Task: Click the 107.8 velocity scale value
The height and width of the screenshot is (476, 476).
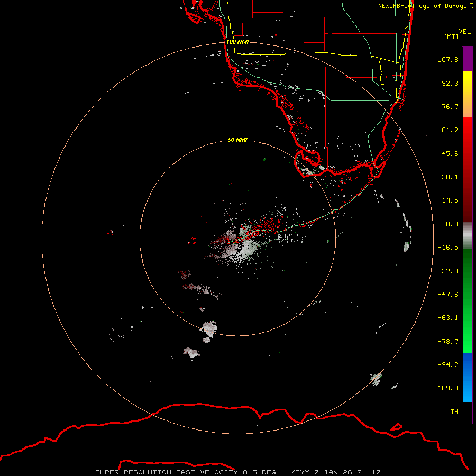Action: coord(448,59)
